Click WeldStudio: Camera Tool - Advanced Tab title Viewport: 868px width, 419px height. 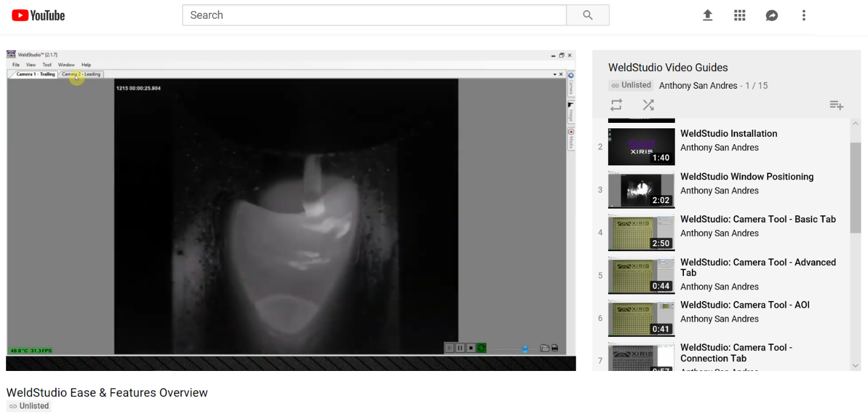tap(758, 268)
